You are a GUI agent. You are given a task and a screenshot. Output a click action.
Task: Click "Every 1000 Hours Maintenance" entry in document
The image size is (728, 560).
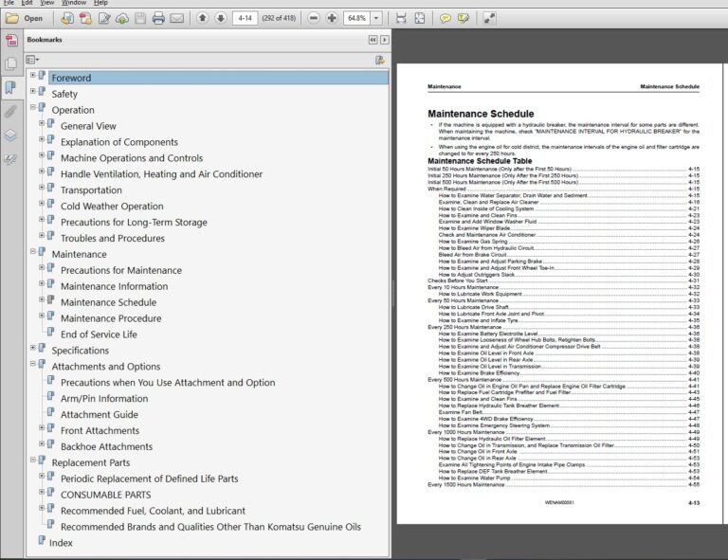pyautogui.click(x=465, y=432)
